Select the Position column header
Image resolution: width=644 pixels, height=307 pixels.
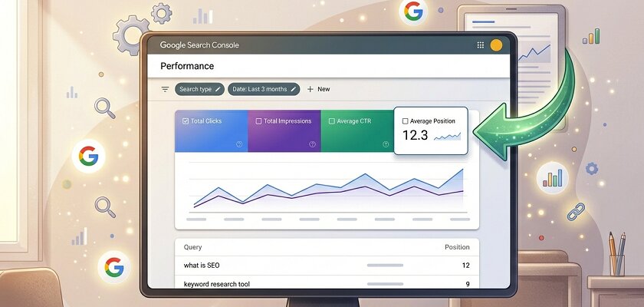[457, 247]
